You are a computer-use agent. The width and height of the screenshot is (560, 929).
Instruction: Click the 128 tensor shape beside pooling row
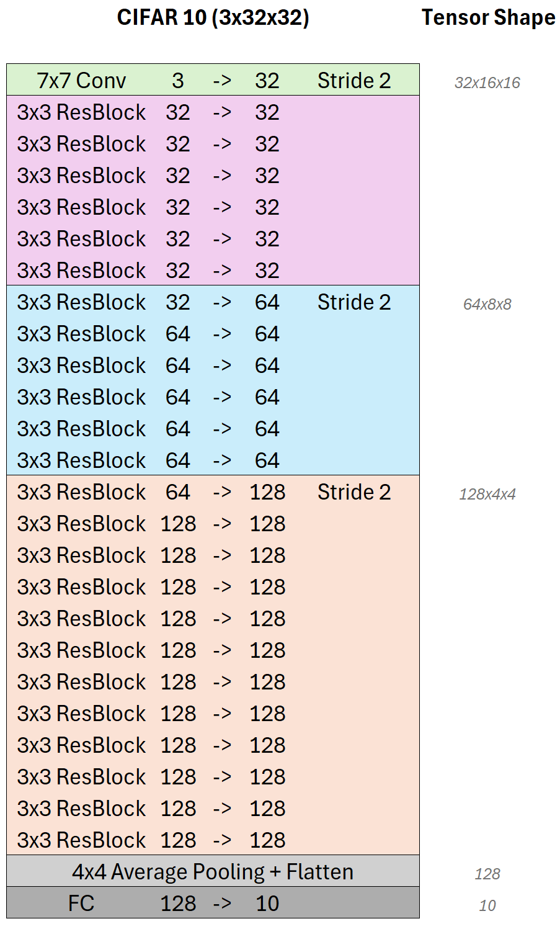tap(487, 874)
